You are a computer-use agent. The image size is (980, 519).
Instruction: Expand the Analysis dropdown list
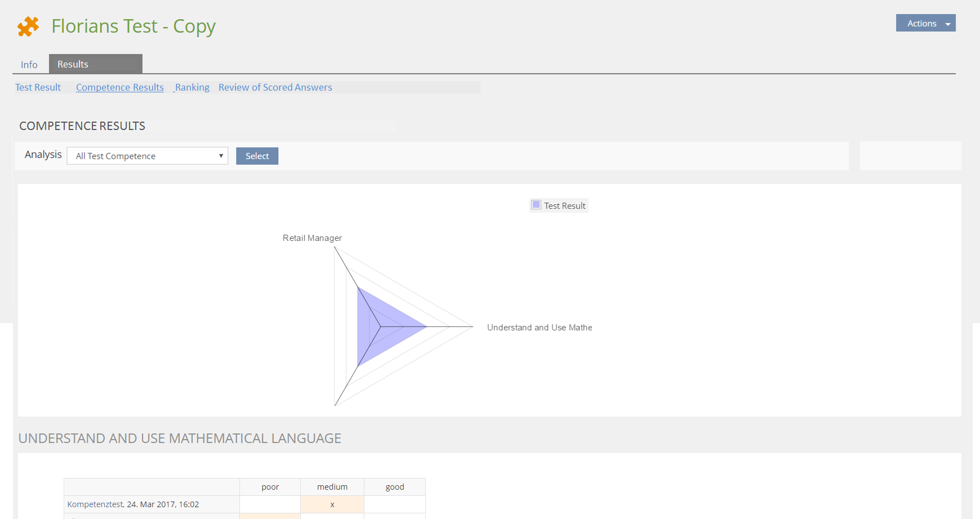pos(148,156)
